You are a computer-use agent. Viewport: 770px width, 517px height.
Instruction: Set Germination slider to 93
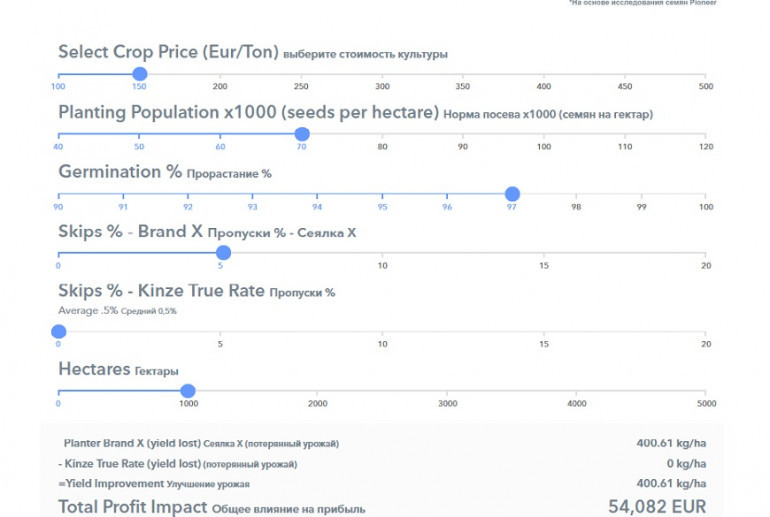click(x=252, y=194)
